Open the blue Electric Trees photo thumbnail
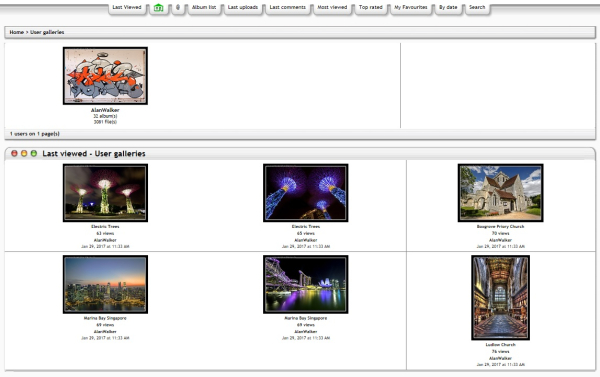This screenshot has width=600, height=377. point(306,193)
